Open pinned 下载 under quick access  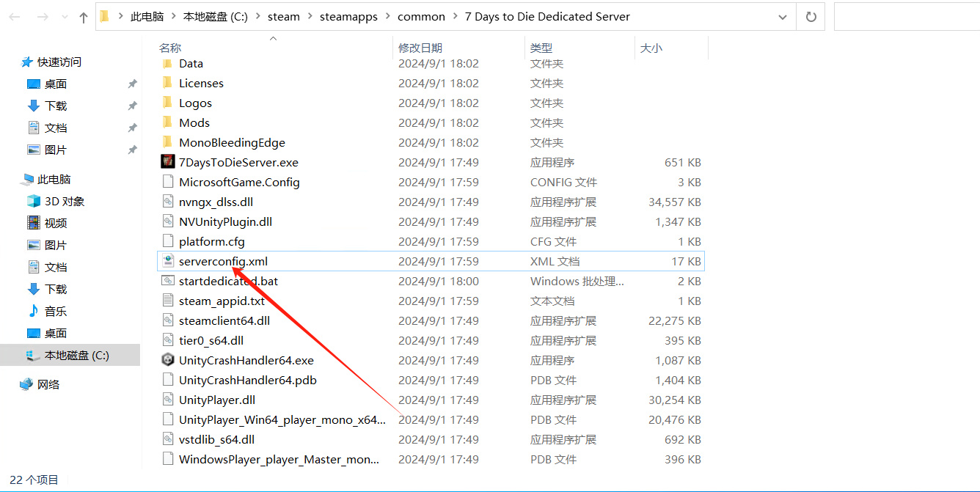click(x=56, y=106)
